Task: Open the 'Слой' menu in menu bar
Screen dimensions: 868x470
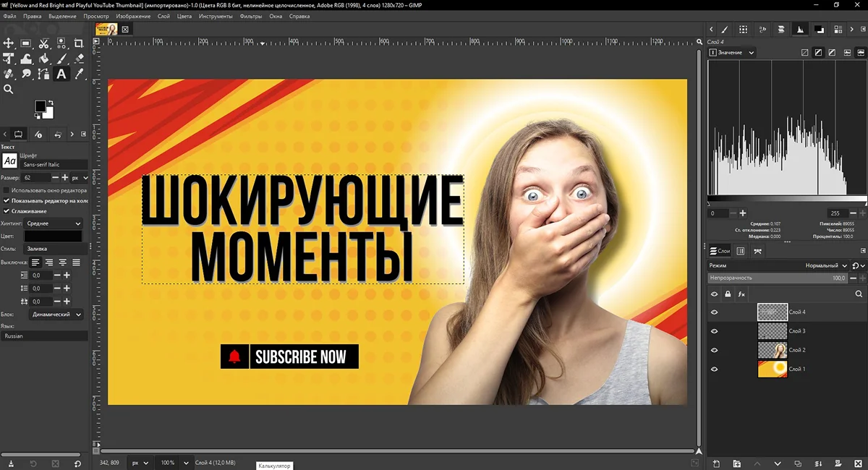Action: point(163,16)
